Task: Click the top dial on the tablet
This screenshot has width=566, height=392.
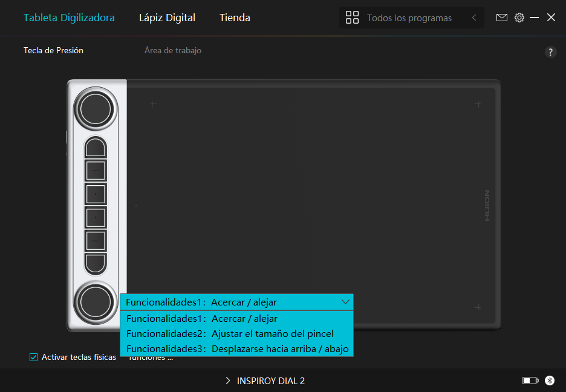Action: (96, 109)
